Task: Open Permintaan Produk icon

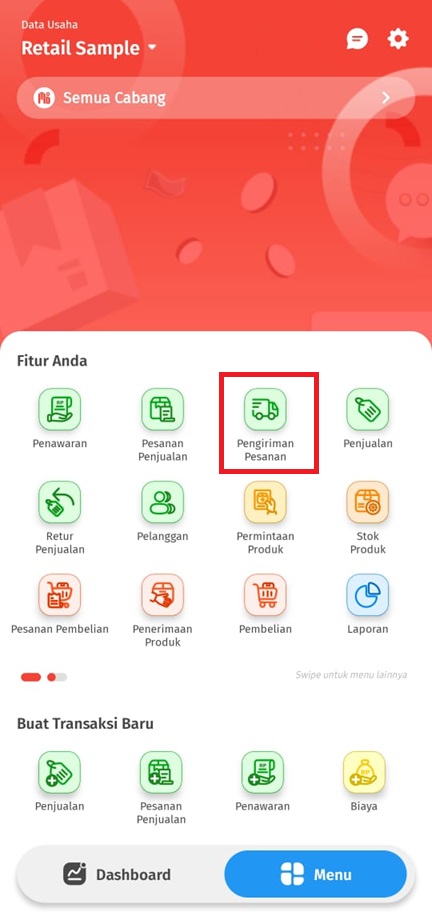Action: click(265, 502)
